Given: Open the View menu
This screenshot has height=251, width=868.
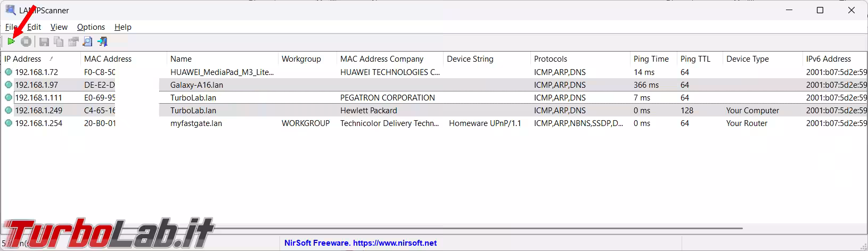Looking at the screenshot, I should (59, 27).
